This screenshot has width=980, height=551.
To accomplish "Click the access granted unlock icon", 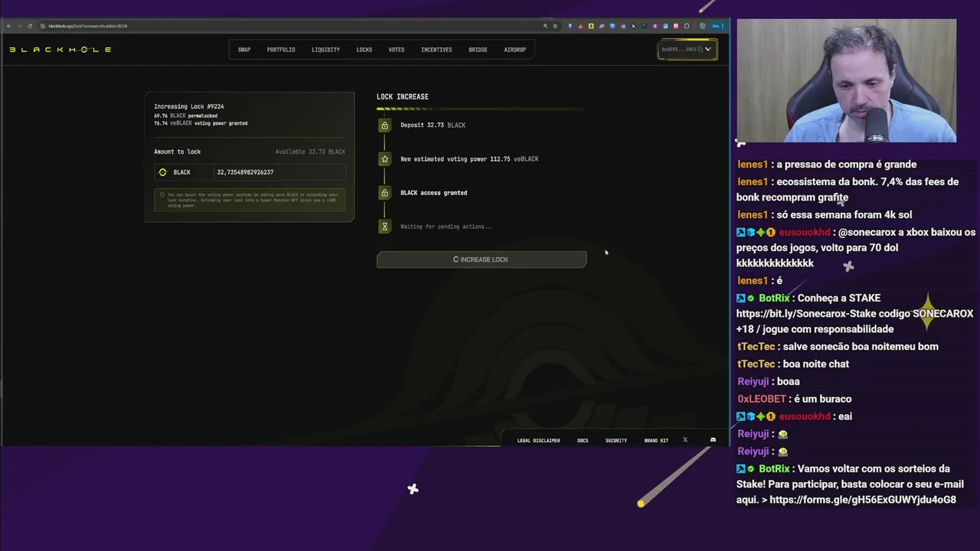I will 384,193.
